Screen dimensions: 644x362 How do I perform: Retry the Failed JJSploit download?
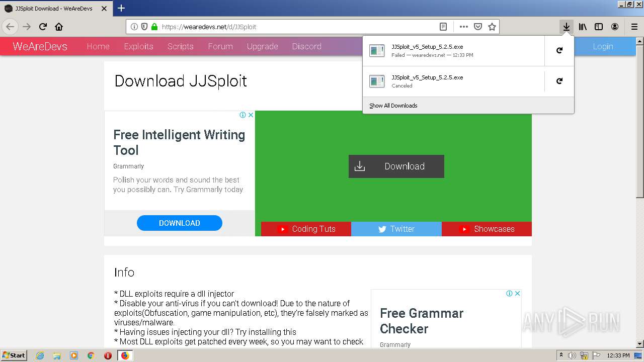pyautogui.click(x=559, y=50)
